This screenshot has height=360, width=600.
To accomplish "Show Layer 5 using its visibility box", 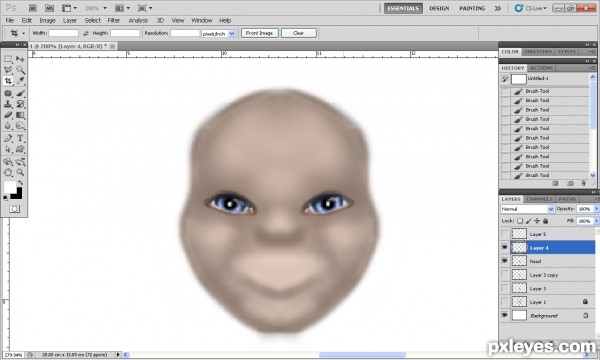I will tap(505, 234).
